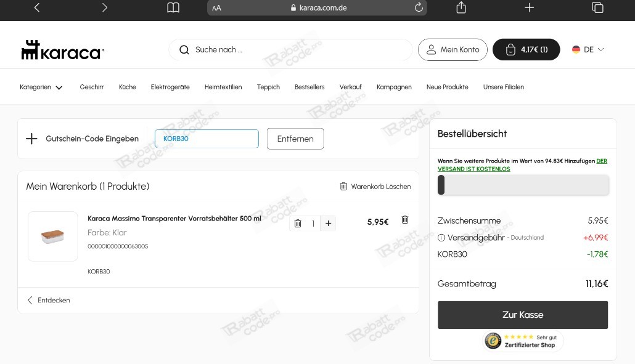Open the Kampagnen menu item
Image resolution: width=635 pixels, height=364 pixels.
(394, 87)
